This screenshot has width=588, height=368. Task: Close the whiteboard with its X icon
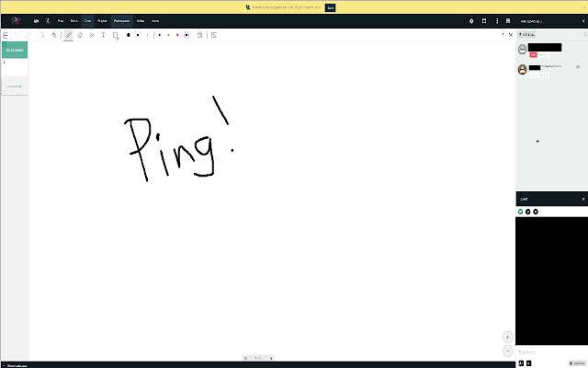coord(511,35)
